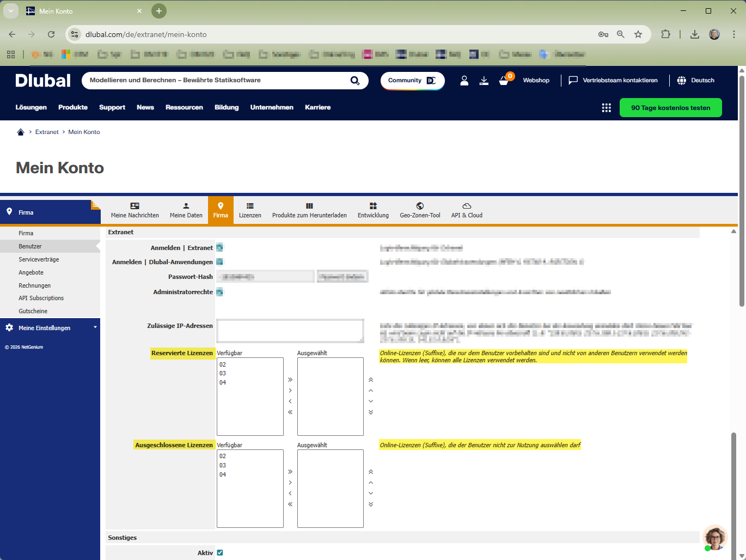
Task: Go back to previous page
Action: pos(12,34)
